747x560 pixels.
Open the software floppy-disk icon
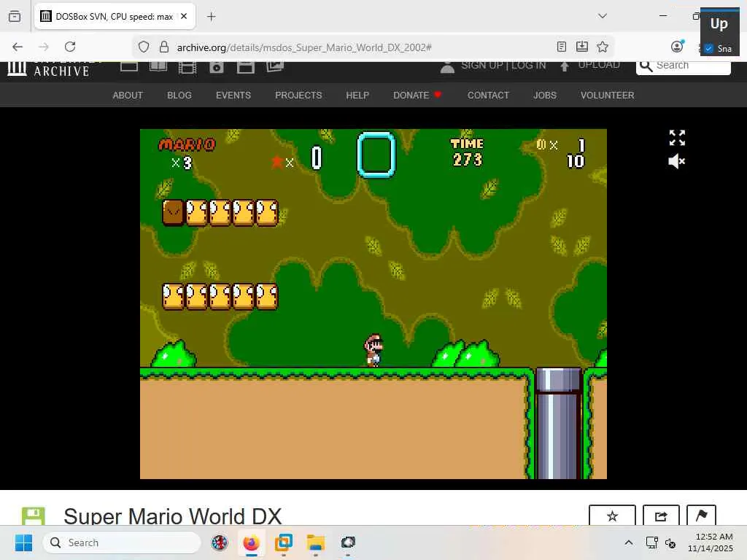click(x=245, y=67)
